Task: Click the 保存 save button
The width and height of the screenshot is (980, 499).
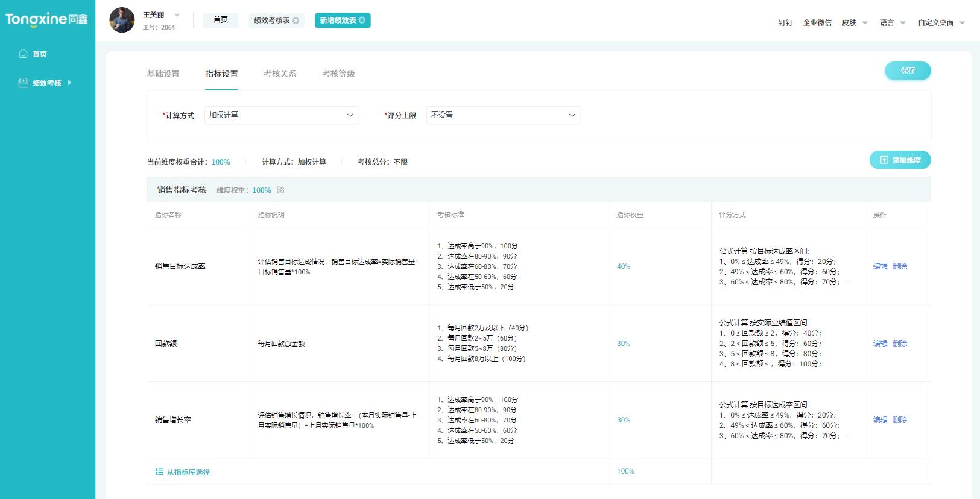Action: 908,71
